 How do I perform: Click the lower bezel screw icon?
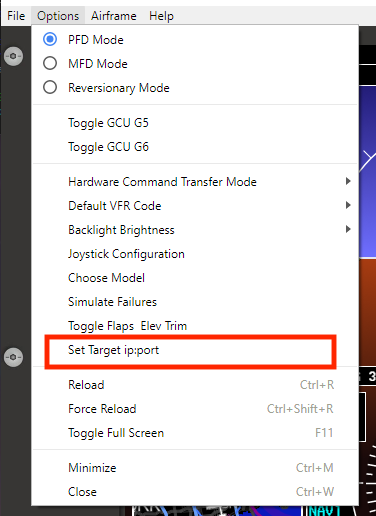13,357
